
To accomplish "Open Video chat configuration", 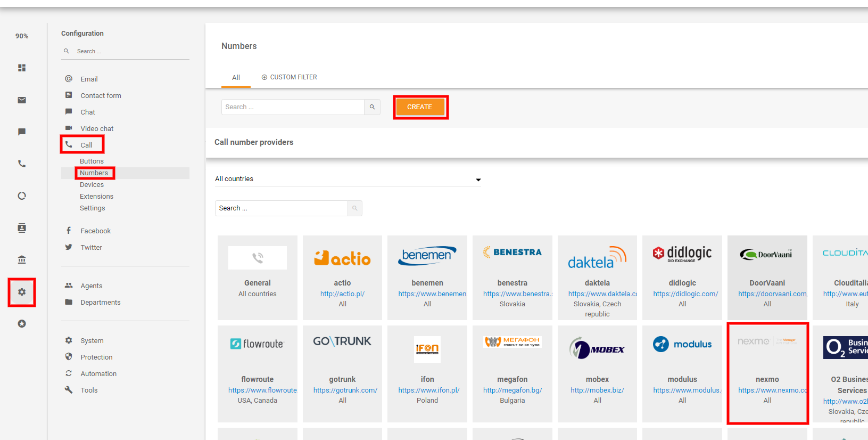I will (97, 128).
